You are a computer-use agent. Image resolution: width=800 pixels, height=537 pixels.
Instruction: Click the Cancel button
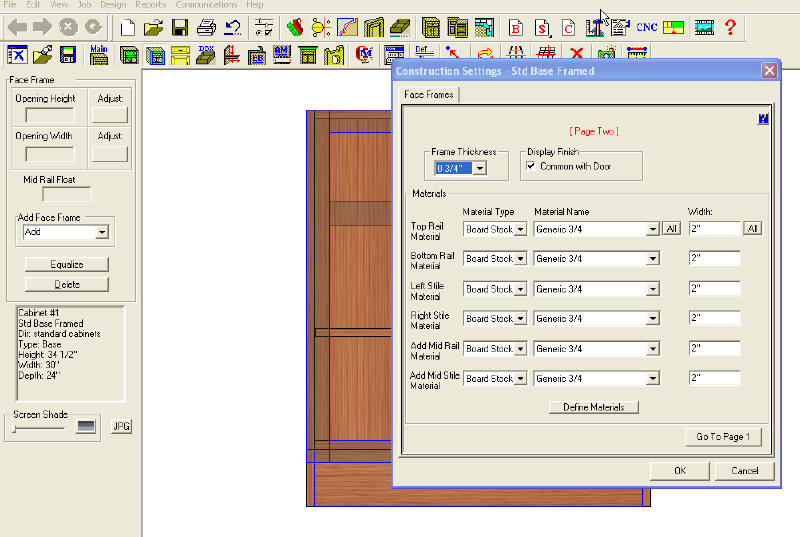(744, 471)
